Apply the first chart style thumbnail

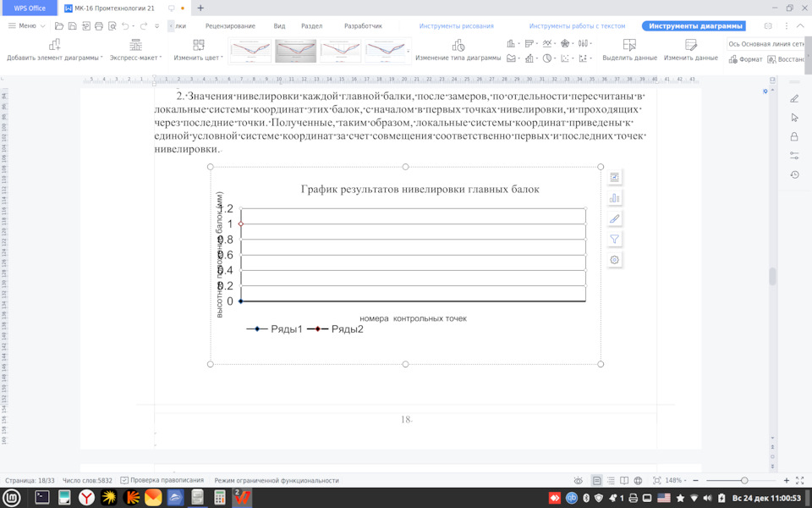click(250, 50)
